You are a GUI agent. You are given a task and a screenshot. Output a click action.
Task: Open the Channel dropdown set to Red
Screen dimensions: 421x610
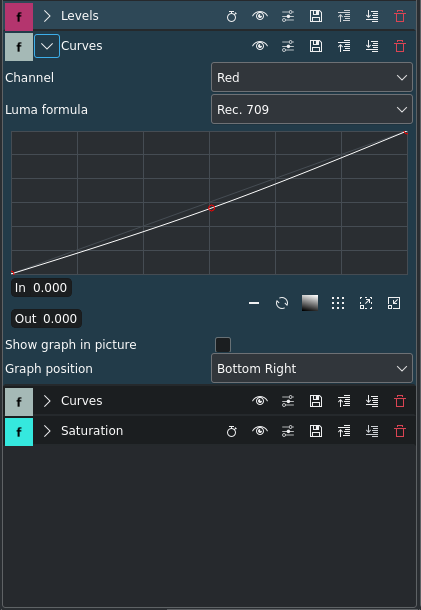[312, 77]
